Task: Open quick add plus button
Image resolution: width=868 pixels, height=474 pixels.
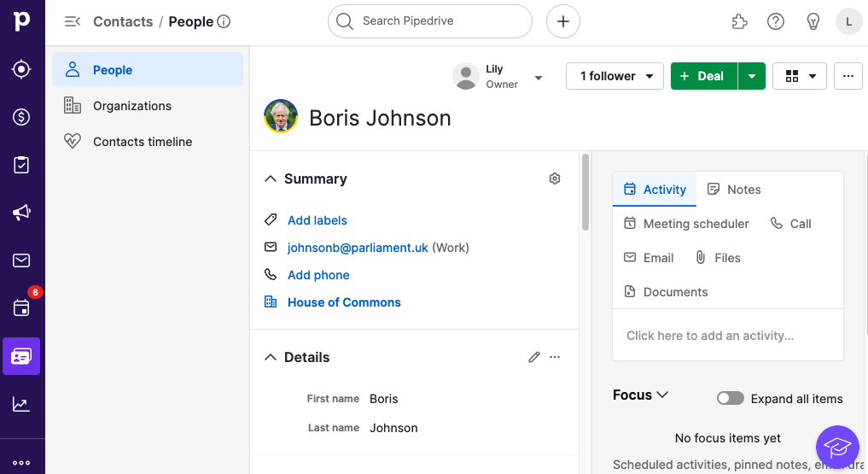Action: coord(563,21)
